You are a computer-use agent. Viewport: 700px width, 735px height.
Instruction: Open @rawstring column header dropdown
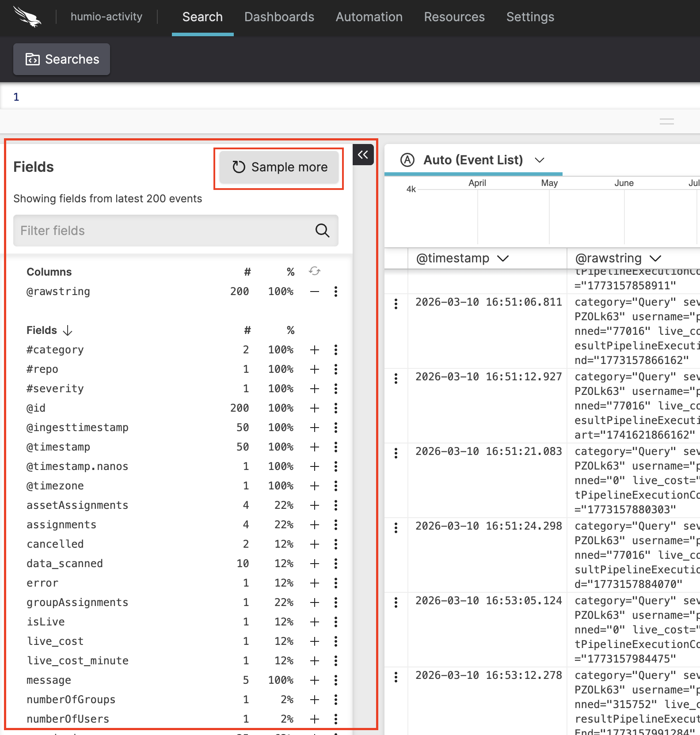655,258
